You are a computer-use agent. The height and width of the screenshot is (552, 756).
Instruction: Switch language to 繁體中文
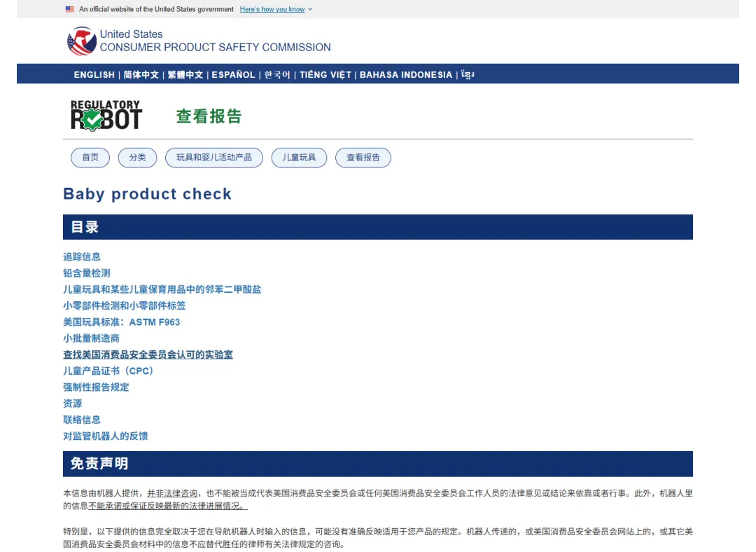185,75
